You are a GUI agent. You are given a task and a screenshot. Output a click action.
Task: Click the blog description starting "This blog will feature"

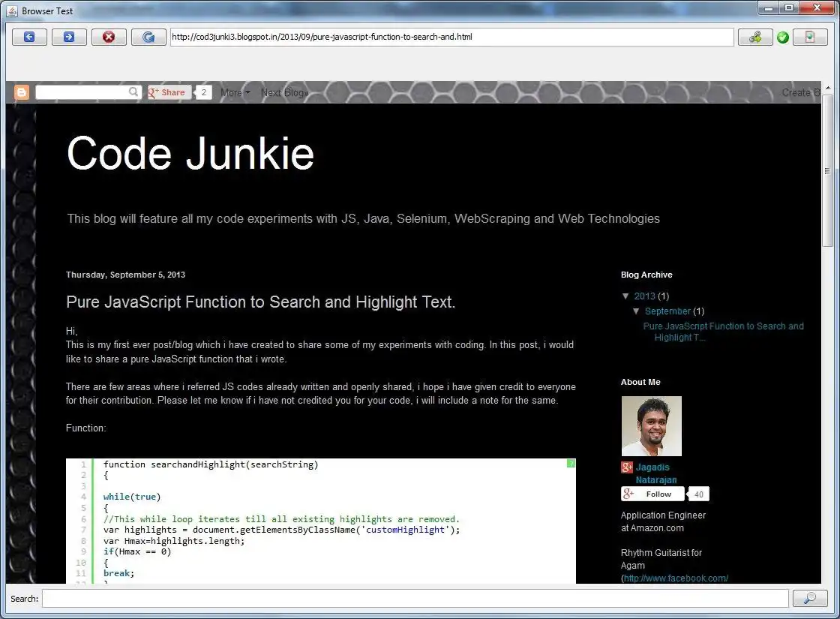(363, 218)
